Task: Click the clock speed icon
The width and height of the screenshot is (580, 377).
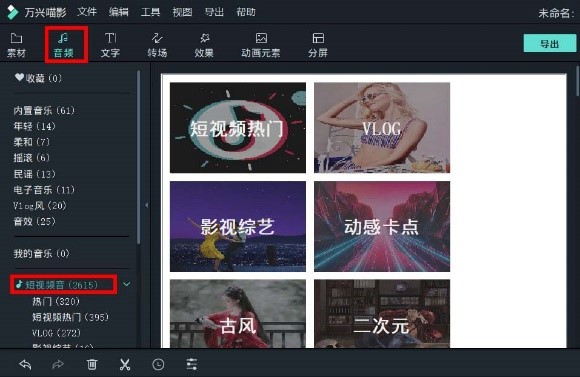Action: coord(158,364)
